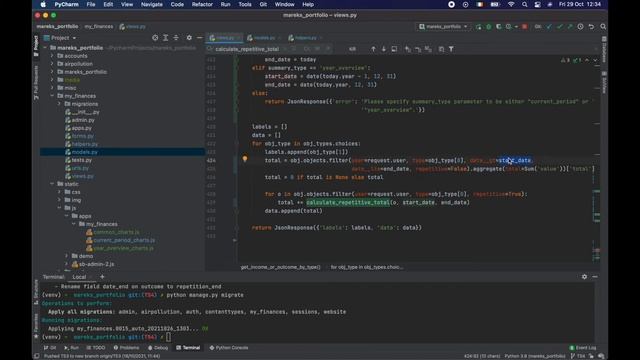Click get_income_or_outcome_by_type() breadcrumb below the editor
This screenshot has width=640, height=360.
[280, 267]
